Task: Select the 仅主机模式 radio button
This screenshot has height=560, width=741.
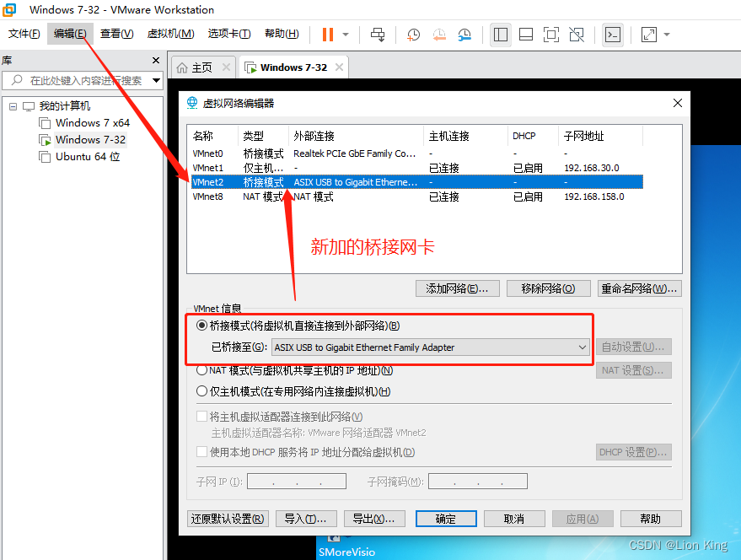Action: (x=201, y=391)
